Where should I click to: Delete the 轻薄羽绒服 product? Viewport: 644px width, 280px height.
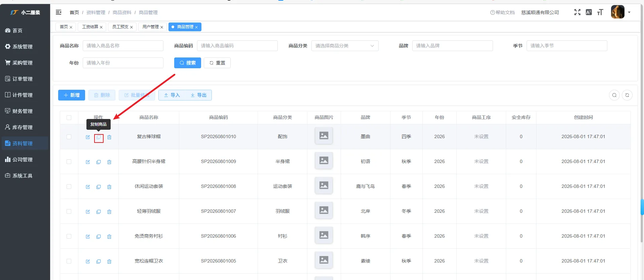109,212
